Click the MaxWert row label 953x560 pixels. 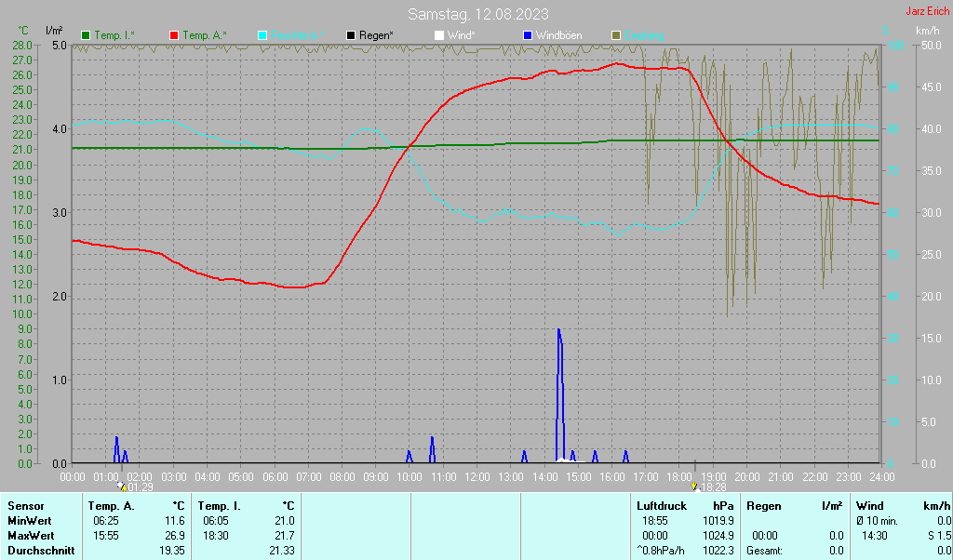pos(31,537)
